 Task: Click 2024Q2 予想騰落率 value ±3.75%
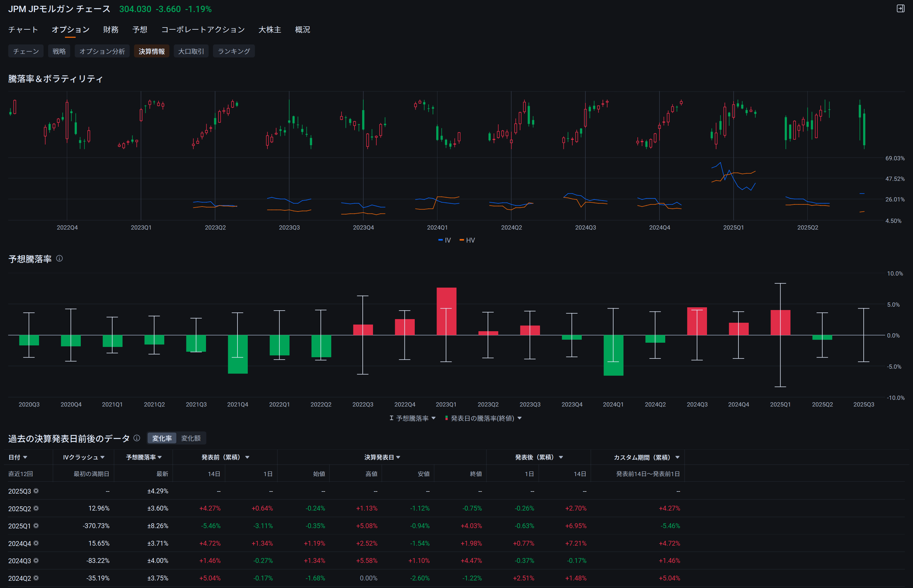click(158, 578)
